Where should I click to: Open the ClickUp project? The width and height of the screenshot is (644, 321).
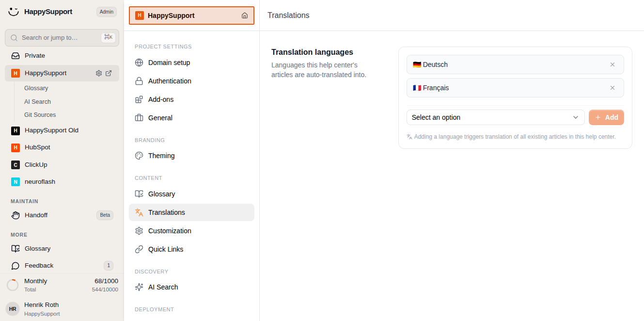pyautogui.click(x=62, y=165)
